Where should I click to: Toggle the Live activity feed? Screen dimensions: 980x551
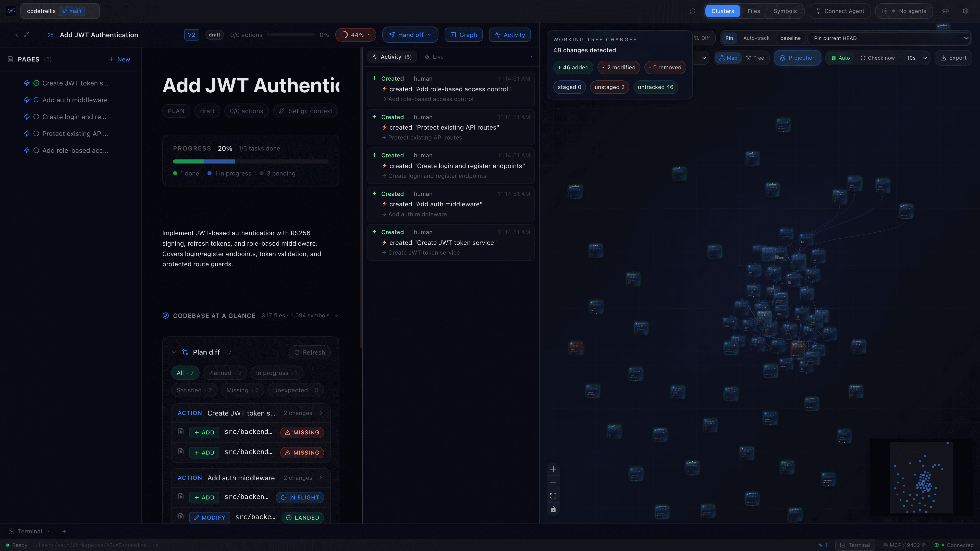point(434,57)
